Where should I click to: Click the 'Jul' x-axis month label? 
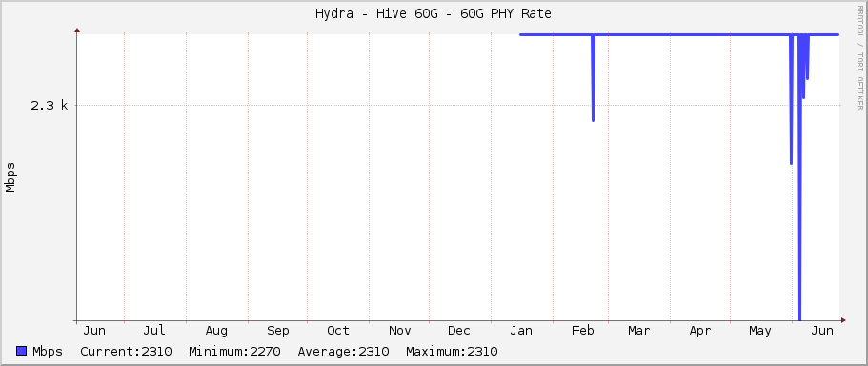point(154,331)
